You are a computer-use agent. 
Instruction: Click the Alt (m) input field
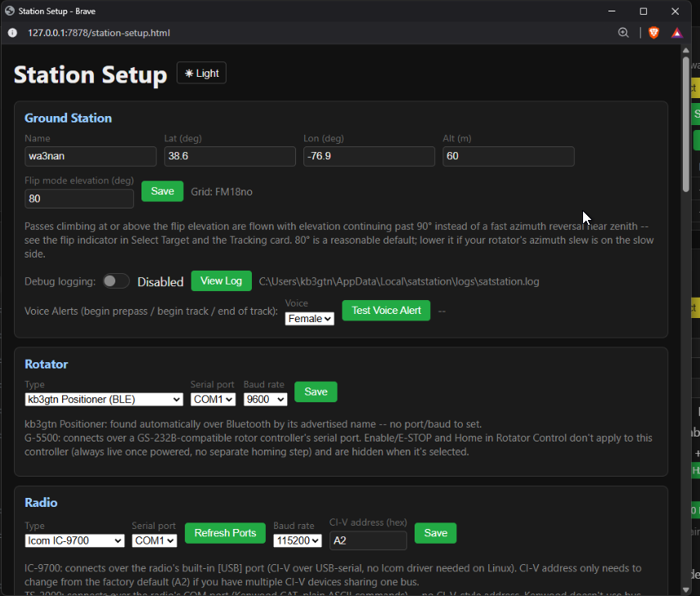point(509,156)
